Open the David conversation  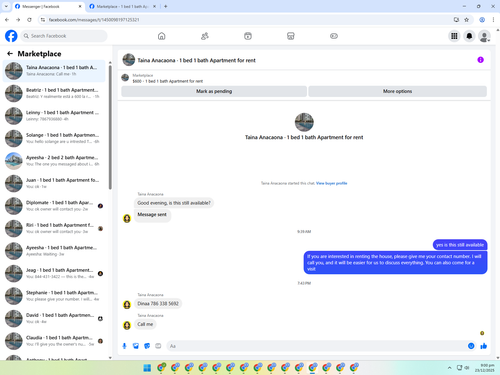click(x=54, y=318)
